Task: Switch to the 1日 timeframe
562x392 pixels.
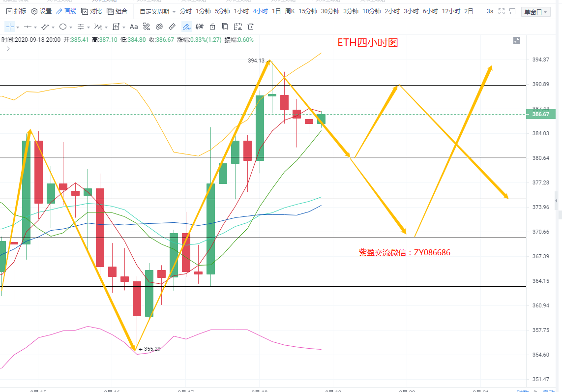Action: 276,11
